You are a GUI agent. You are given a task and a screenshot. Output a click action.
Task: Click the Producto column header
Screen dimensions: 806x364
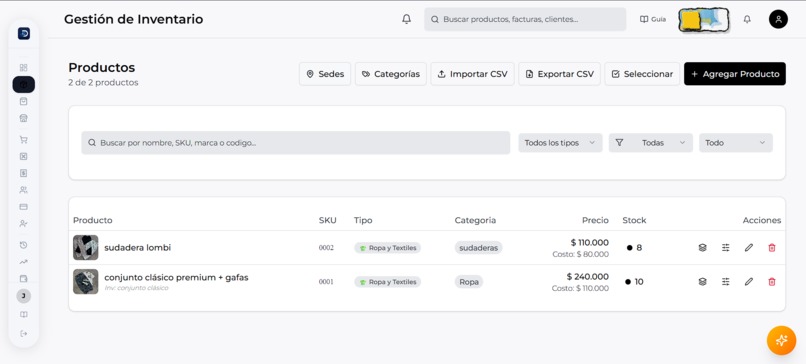point(93,220)
